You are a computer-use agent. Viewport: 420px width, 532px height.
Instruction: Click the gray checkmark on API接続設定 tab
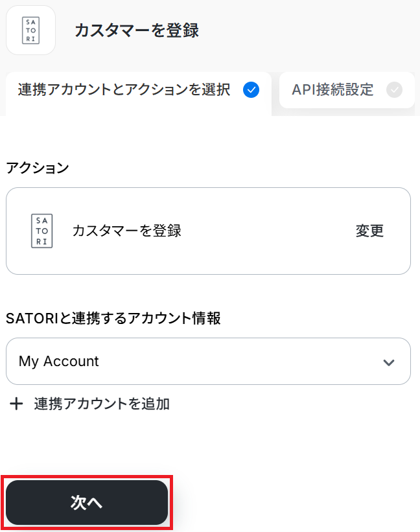pos(394,90)
